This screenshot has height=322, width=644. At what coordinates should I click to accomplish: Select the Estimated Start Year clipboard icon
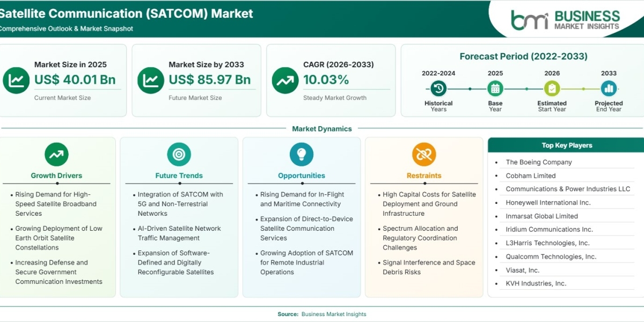click(552, 89)
